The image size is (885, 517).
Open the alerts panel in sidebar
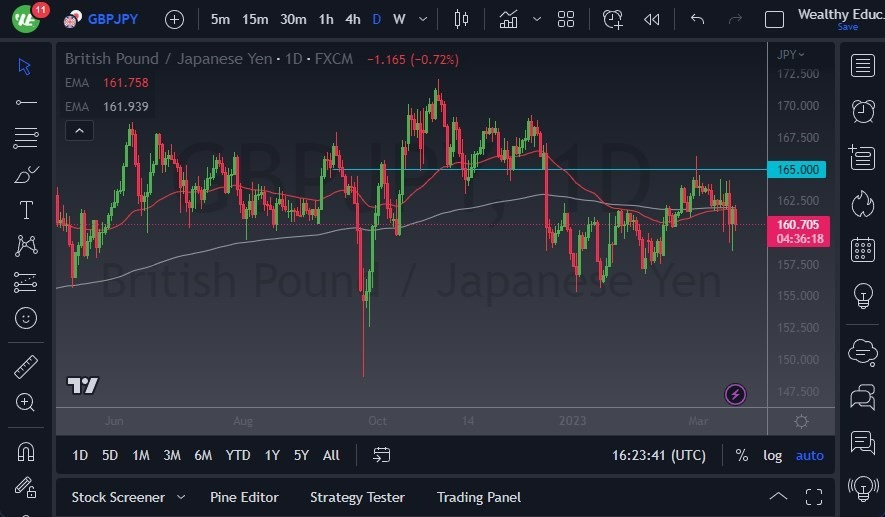point(862,111)
